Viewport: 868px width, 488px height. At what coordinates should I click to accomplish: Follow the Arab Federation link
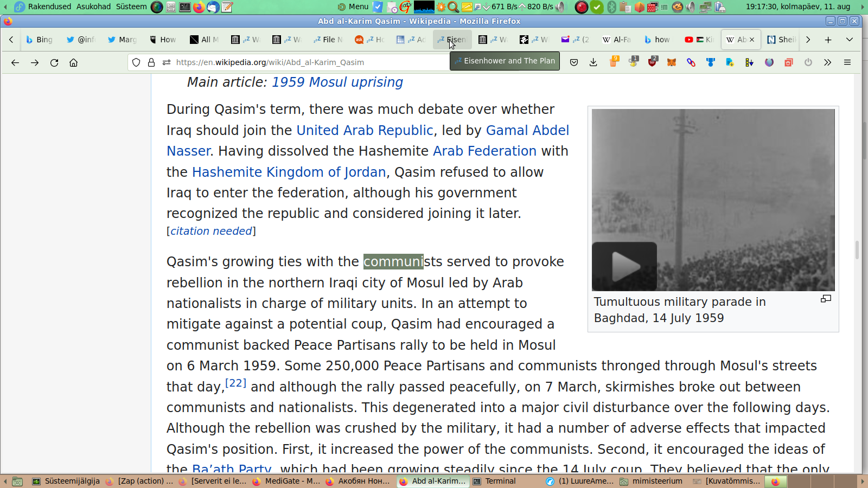(x=484, y=151)
